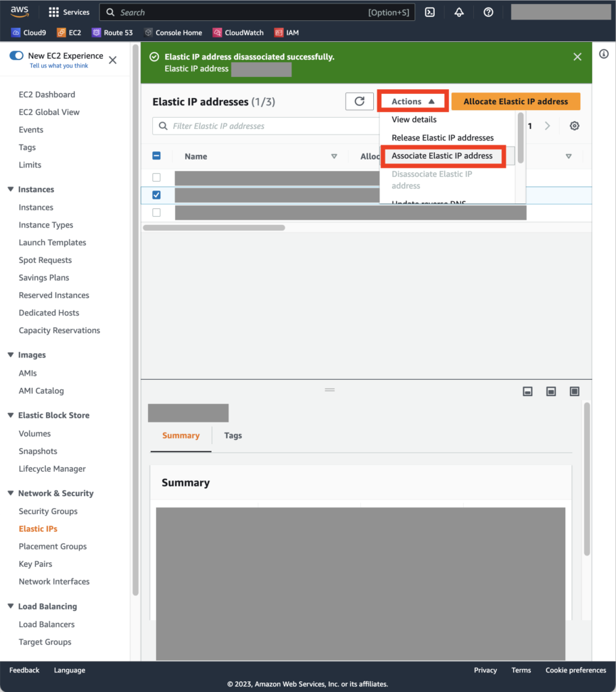Expand details pane to full height
This screenshot has height=692, width=616.
(575, 391)
